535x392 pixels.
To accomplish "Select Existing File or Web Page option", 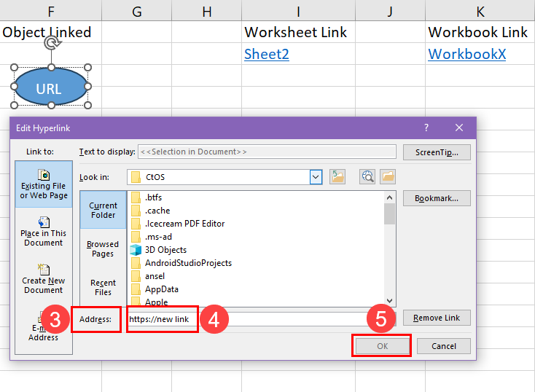I will click(44, 184).
